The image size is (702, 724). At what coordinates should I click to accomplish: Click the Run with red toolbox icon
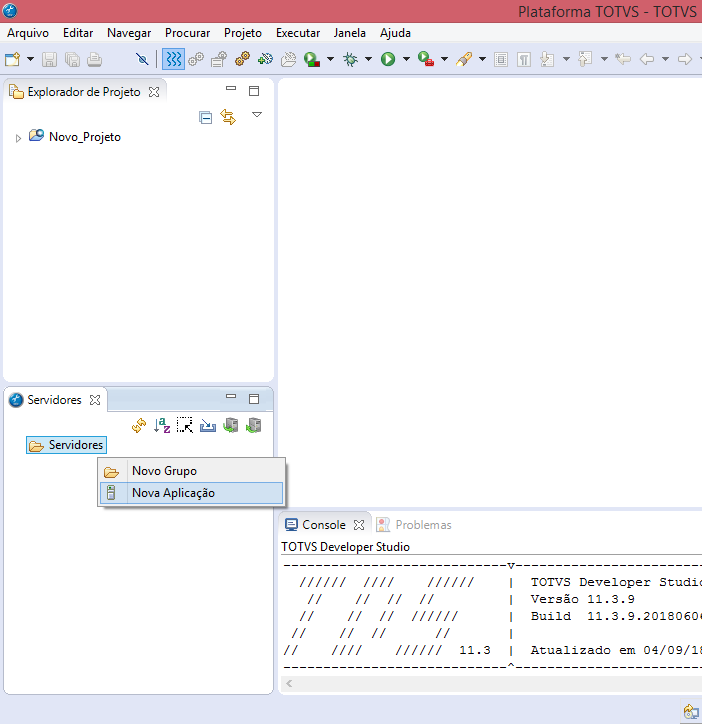[426, 59]
